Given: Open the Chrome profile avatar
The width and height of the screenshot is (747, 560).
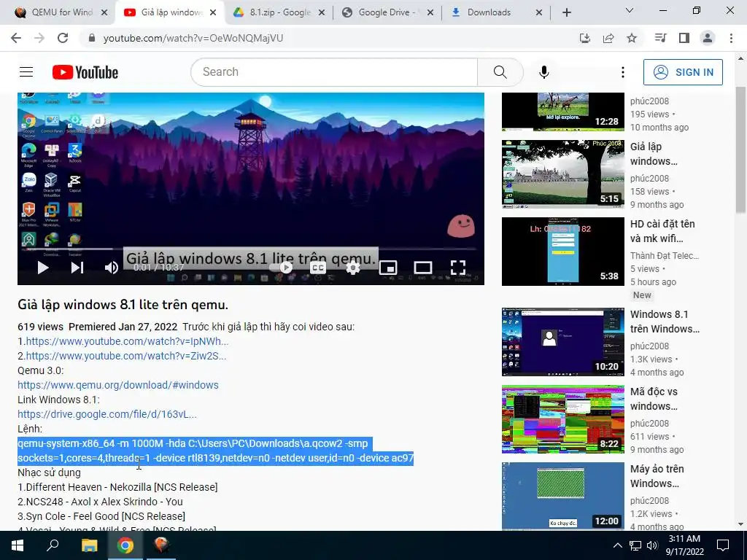Looking at the screenshot, I should point(708,38).
